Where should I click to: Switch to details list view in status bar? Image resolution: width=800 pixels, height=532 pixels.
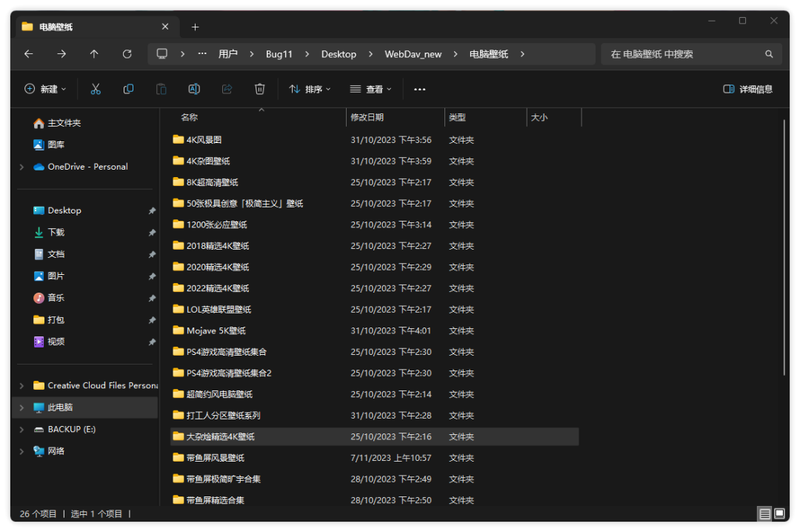coord(764,513)
